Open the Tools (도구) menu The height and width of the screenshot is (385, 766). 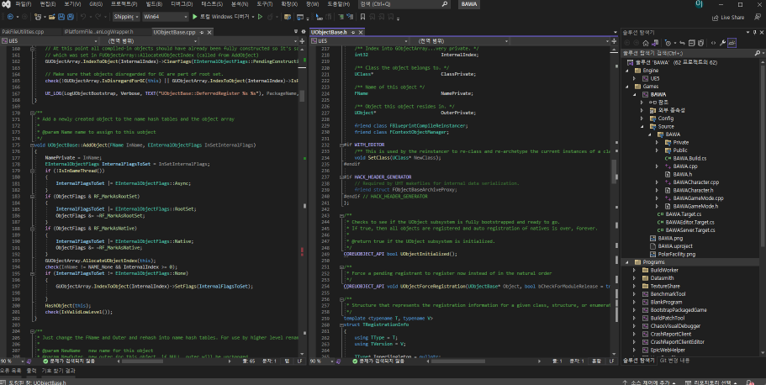tap(264, 4)
